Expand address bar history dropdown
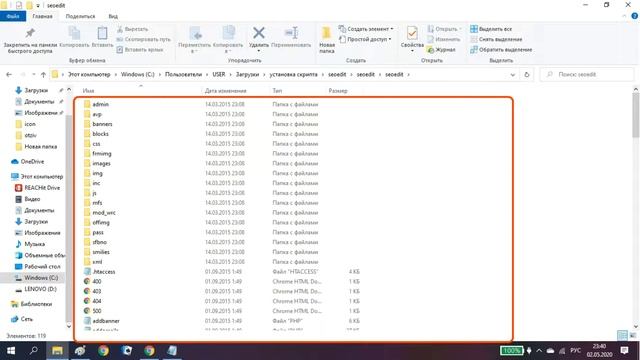The width and height of the screenshot is (640, 360). (x=513, y=75)
